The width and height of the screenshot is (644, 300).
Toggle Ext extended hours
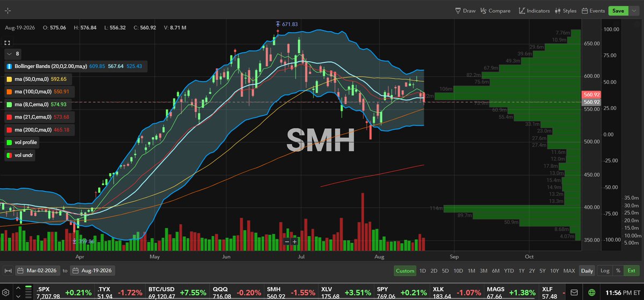pyautogui.click(x=631, y=271)
